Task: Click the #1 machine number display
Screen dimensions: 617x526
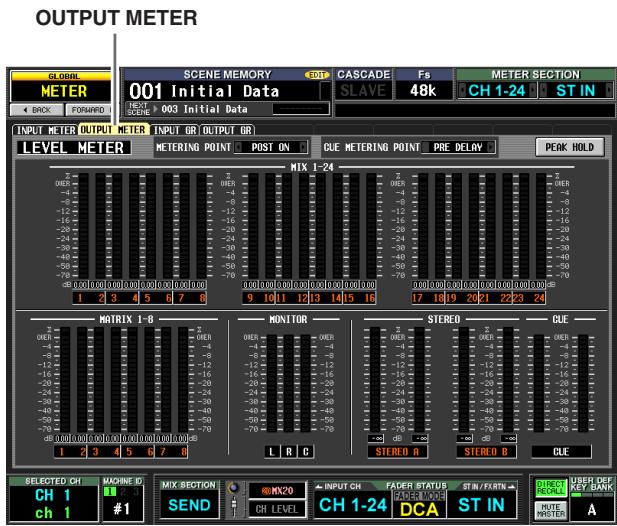Action: coord(122,509)
